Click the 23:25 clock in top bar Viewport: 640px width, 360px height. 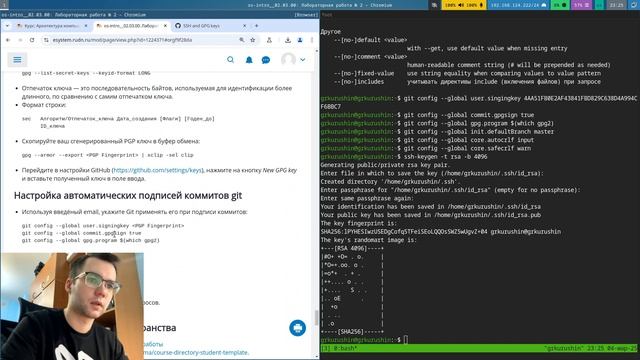[x=616, y=5]
